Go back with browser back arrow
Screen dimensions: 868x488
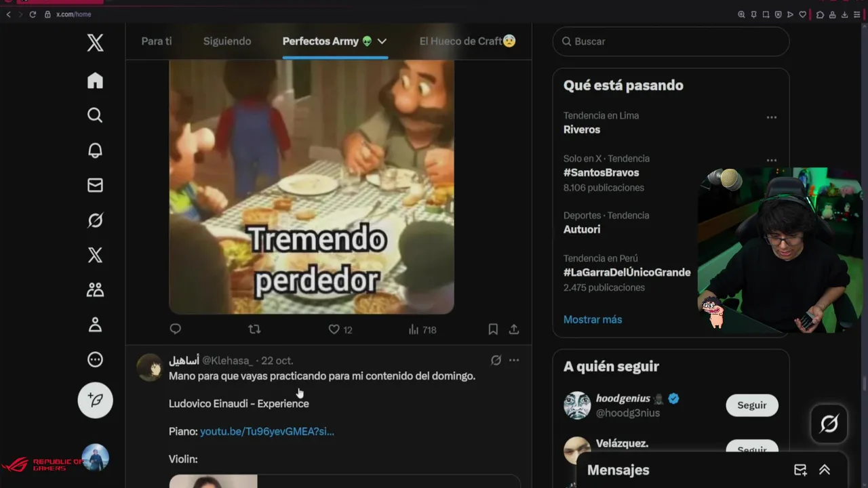(x=9, y=14)
